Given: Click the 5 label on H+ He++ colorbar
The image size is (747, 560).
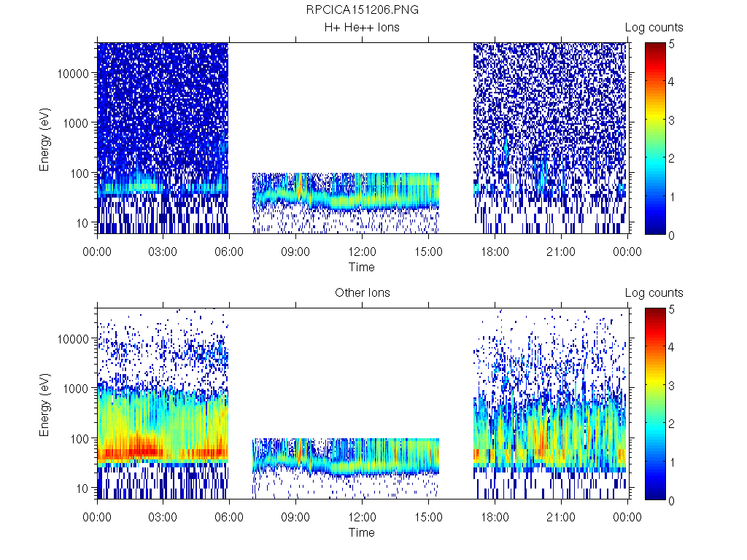Looking at the screenshot, I should 672,44.
